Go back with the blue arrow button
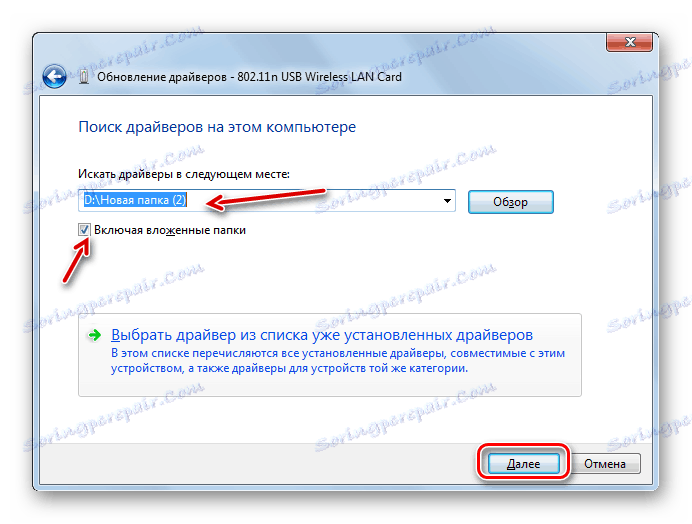Viewport: 692px width, 524px height. point(54,76)
